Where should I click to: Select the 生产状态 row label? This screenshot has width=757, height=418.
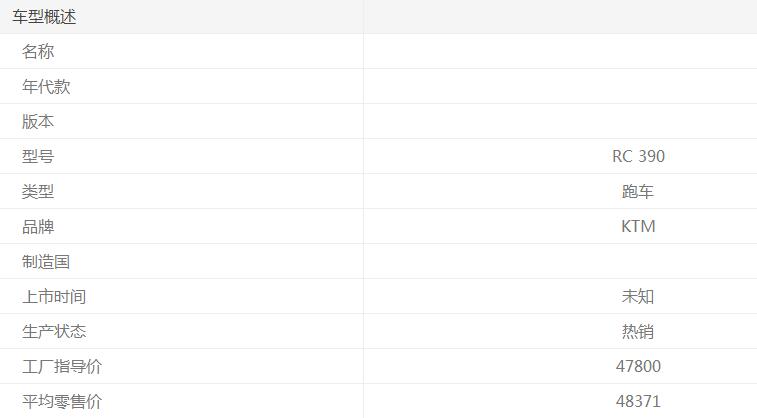pos(54,332)
